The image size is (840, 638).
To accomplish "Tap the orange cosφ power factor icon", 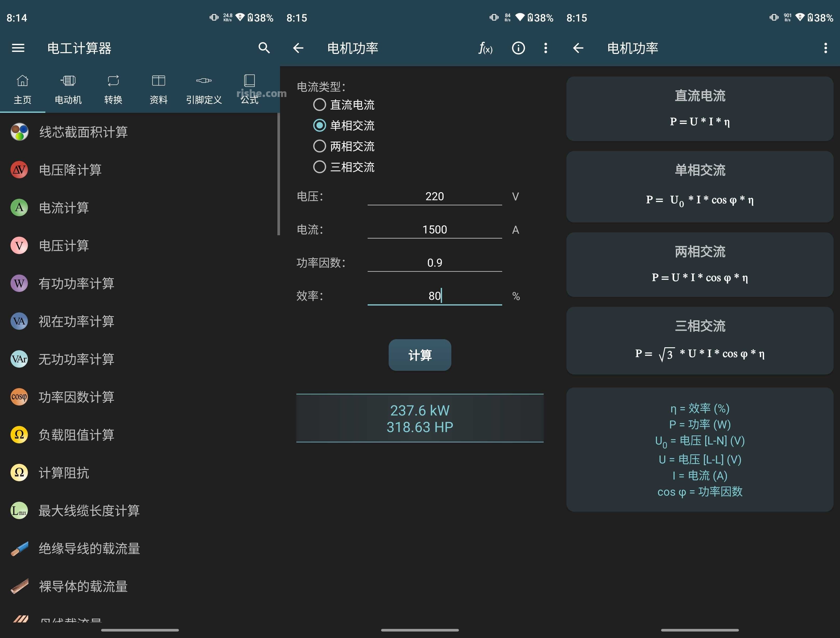I will (19, 397).
